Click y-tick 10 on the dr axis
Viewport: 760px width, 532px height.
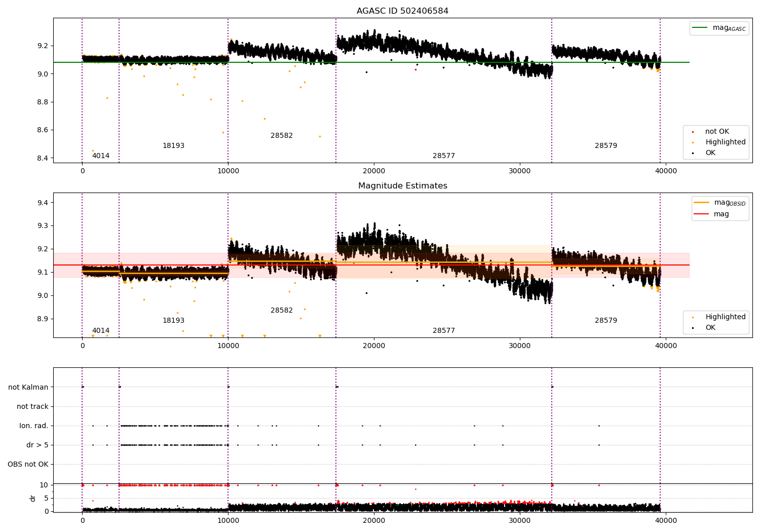click(x=44, y=485)
